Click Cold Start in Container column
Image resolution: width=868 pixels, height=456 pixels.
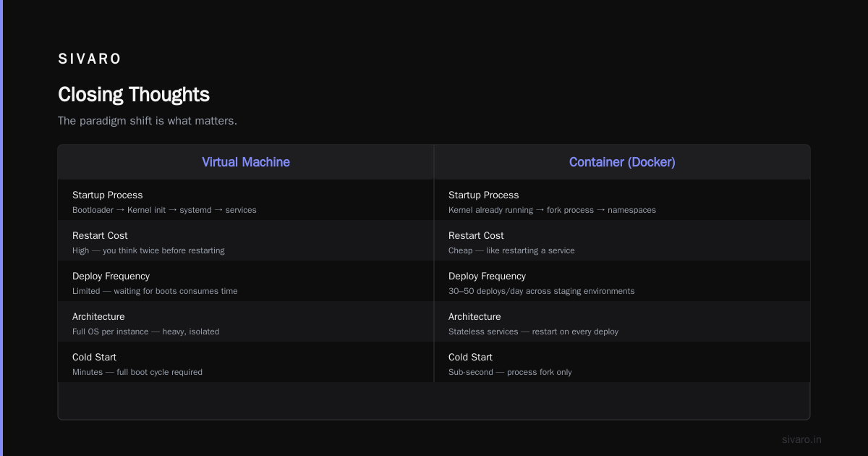(x=470, y=357)
